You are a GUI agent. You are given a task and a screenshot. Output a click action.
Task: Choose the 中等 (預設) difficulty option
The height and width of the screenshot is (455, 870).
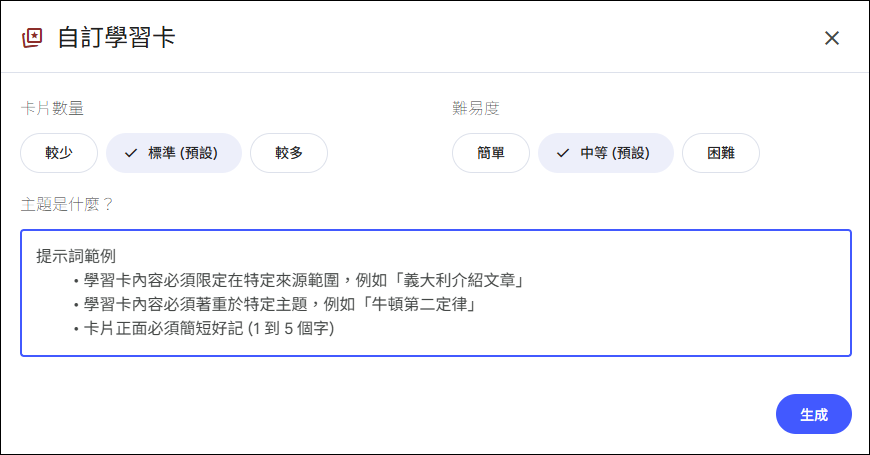[606, 153]
